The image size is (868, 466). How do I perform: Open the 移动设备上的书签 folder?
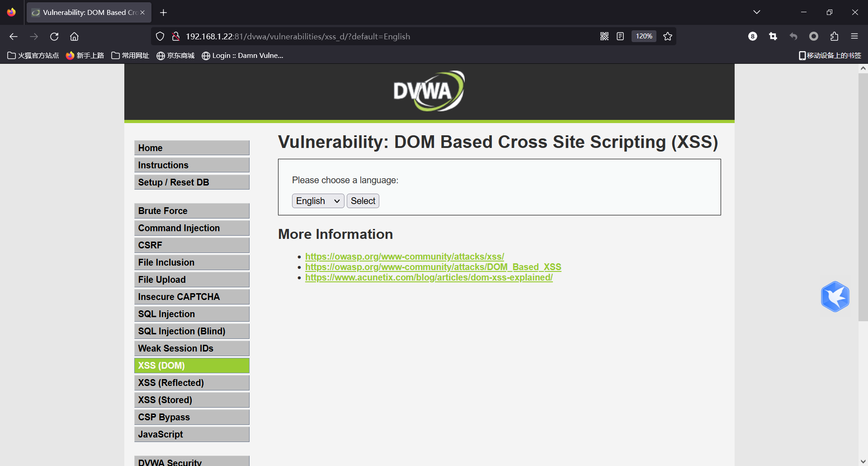[x=830, y=56]
